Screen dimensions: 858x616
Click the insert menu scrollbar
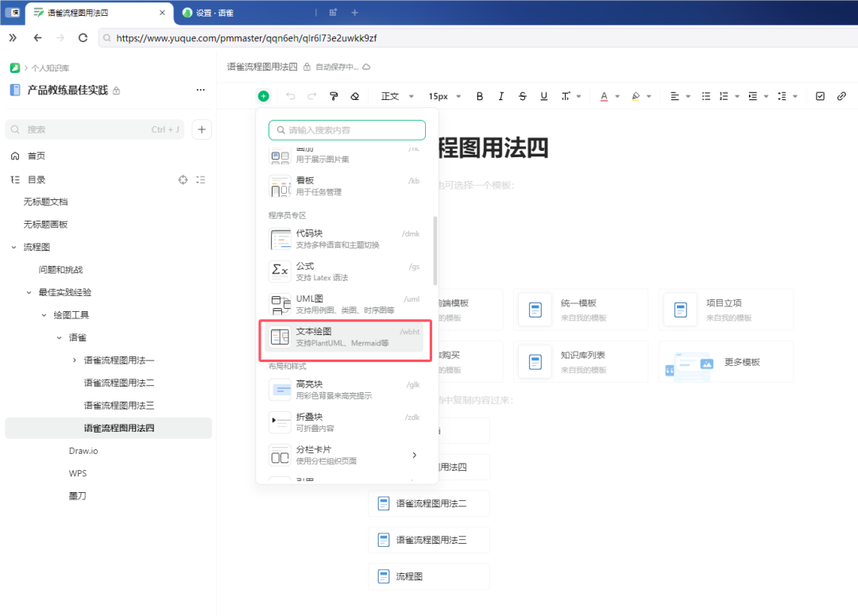435,251
